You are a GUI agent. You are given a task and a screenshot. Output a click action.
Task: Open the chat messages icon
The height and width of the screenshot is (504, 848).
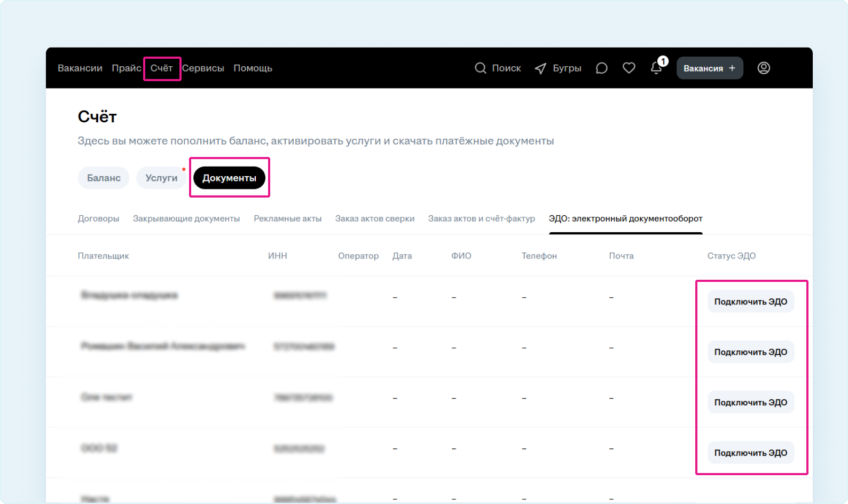[602, 68]
